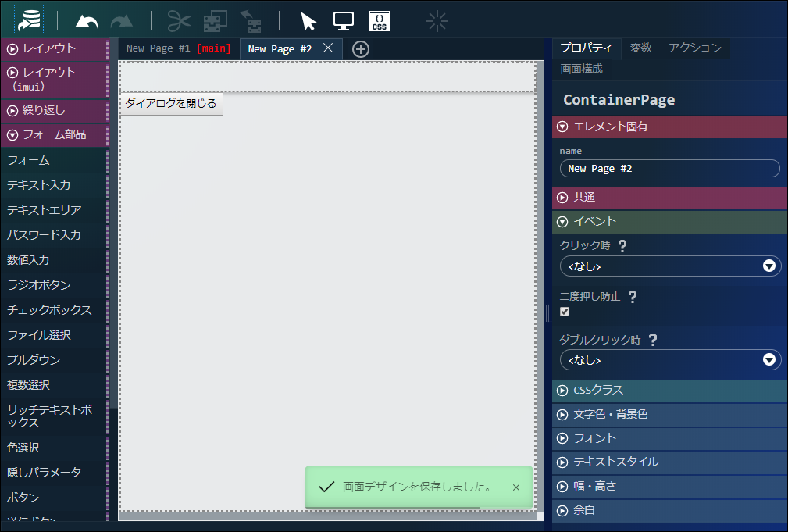Screen dimensions: 788x532
Task: Edit the name field New Page #2
Action: pos(669,169)
